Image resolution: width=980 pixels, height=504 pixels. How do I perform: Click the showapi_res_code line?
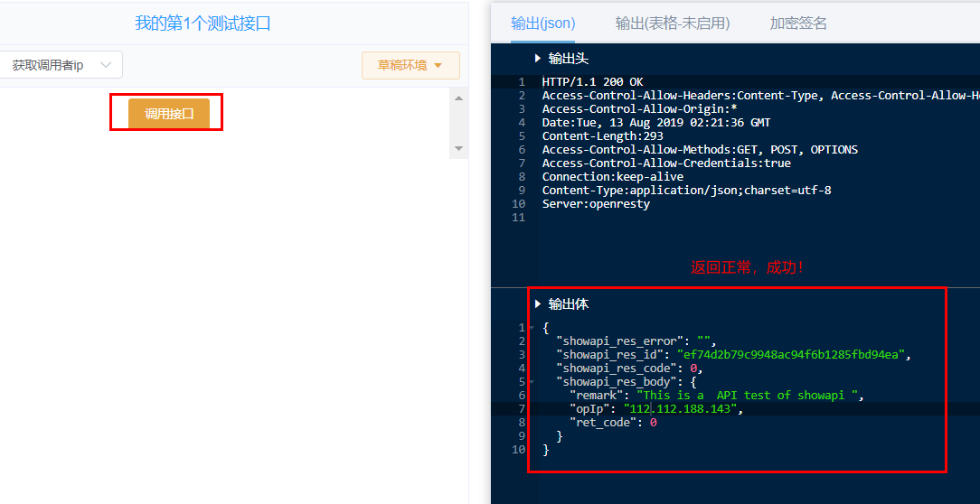[x=630, y=369]
